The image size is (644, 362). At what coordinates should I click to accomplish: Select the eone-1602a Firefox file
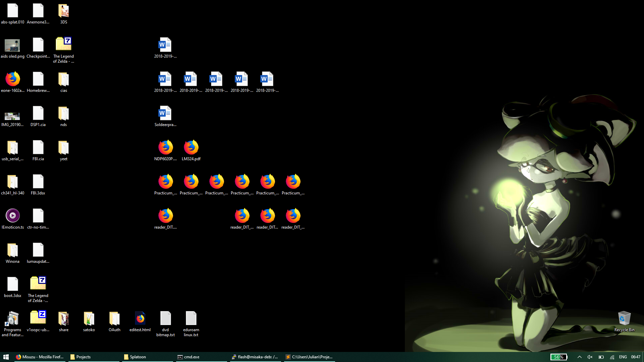pos(13,82)
